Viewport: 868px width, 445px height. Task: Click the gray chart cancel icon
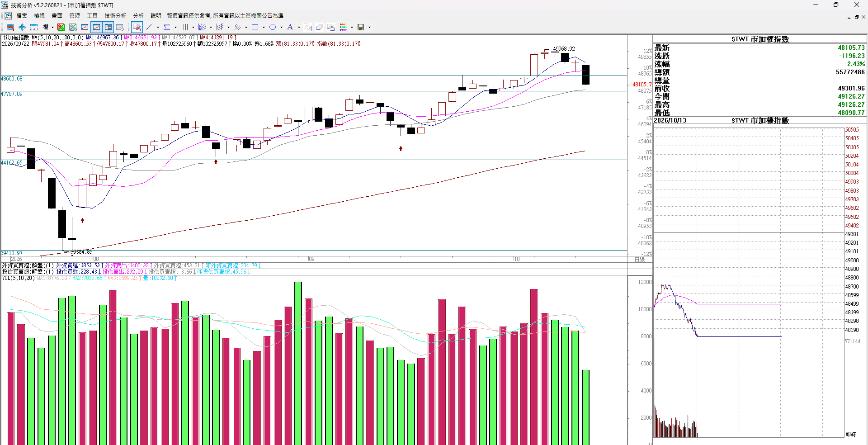coord(73,27)
